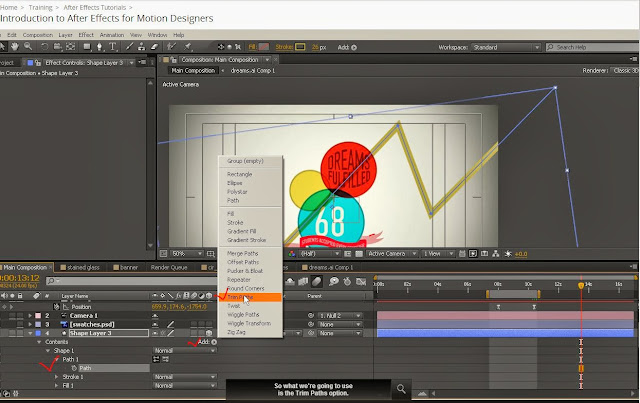Select the Rectangle shape tool
Screen dimensions: 640x403
point(87,47)
